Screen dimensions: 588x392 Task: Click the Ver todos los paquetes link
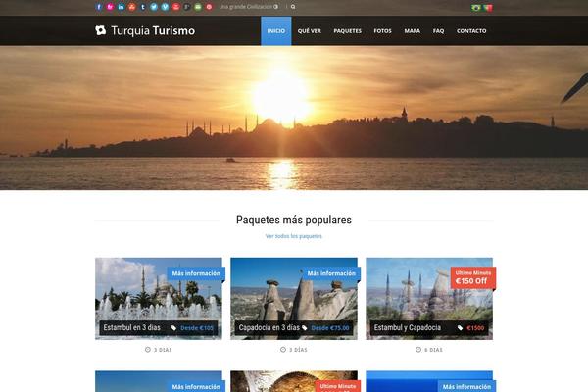[294, 236]
